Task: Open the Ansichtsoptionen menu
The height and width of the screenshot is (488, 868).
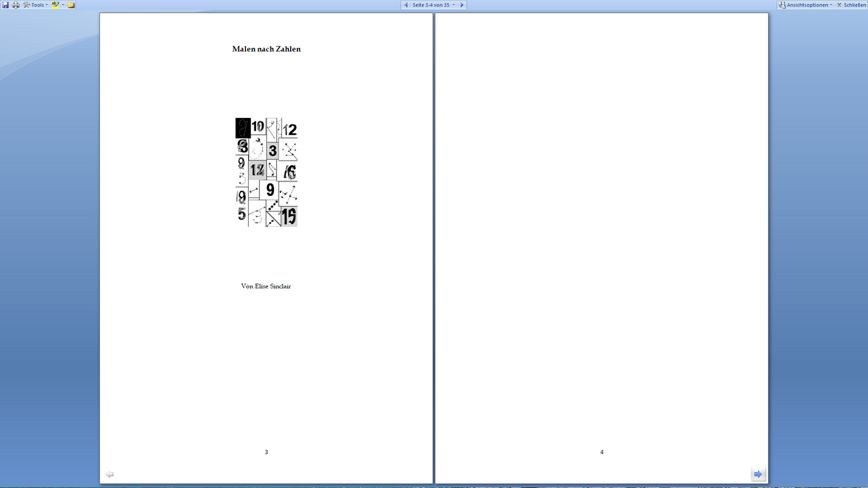Action: 805,5
